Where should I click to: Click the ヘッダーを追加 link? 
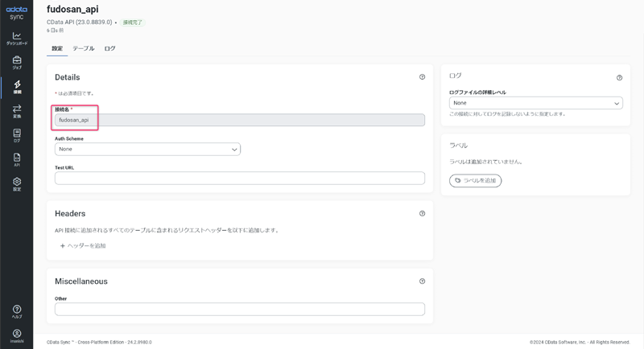point(83,246)
